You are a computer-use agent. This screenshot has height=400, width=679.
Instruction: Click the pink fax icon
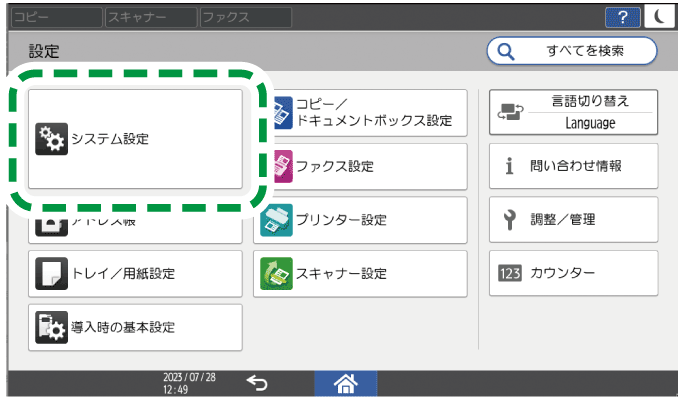[x=283, y=166]
